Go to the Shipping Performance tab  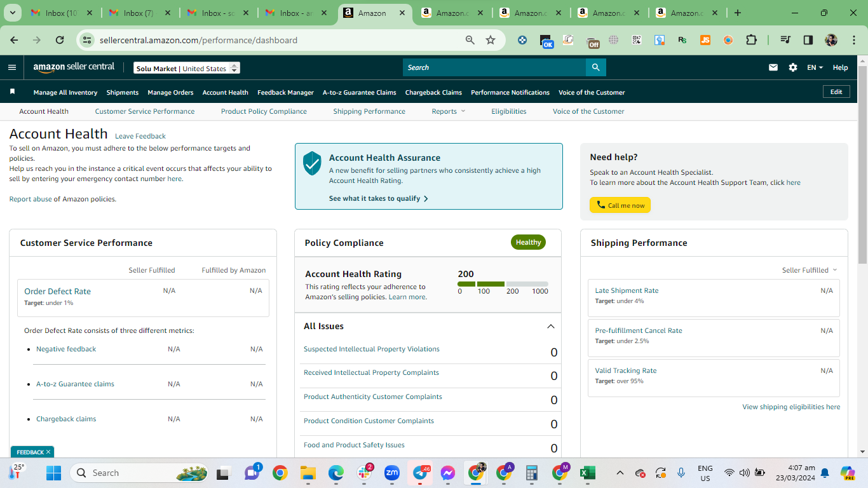(369, 111)
